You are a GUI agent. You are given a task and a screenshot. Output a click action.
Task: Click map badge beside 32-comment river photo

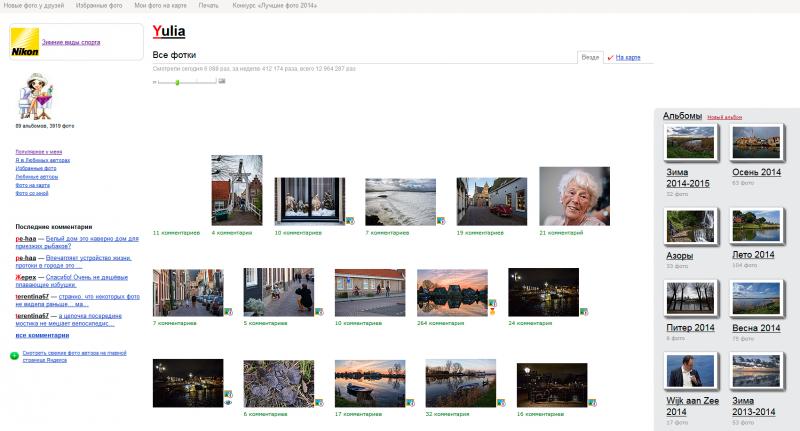click(x=501, y=403)
